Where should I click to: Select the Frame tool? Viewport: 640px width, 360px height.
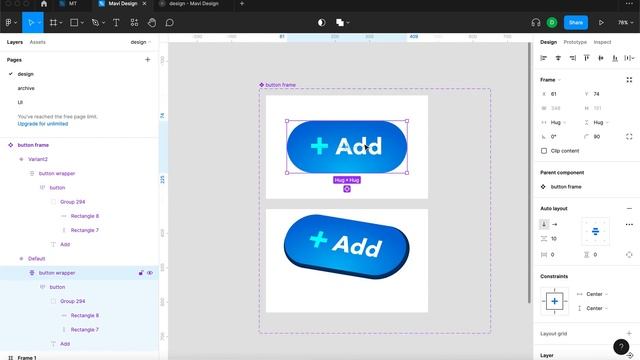pyautogui.click(x=53, y=22)
